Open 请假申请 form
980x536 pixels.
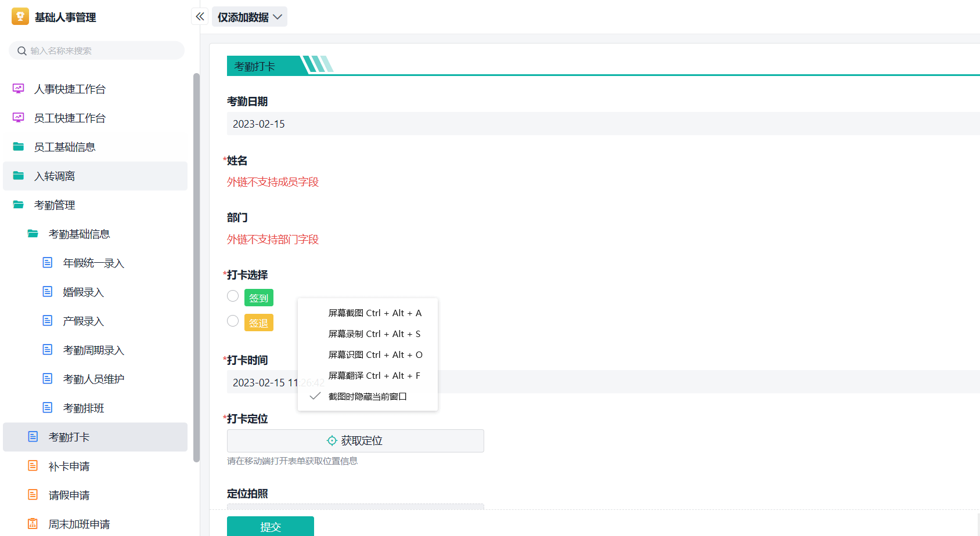(95, 495)
